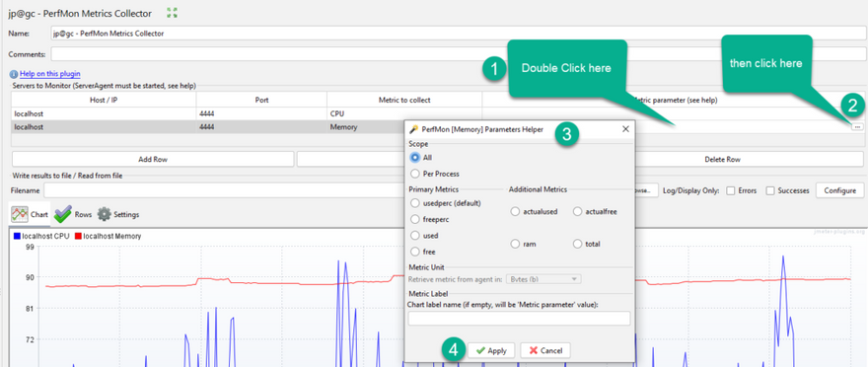This screenshot has height=367, width=868.
Task: Click the blue localhost CPU legend swatch
Action: point(17,237)
